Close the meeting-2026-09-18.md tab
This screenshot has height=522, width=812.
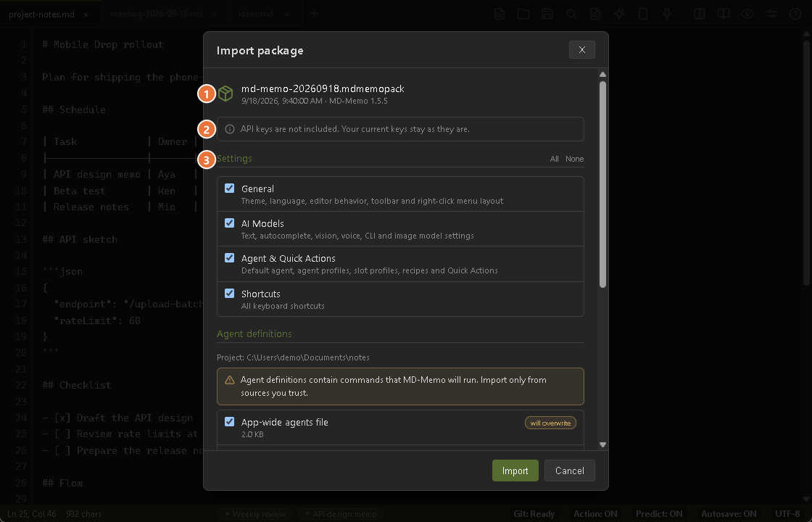215,14
